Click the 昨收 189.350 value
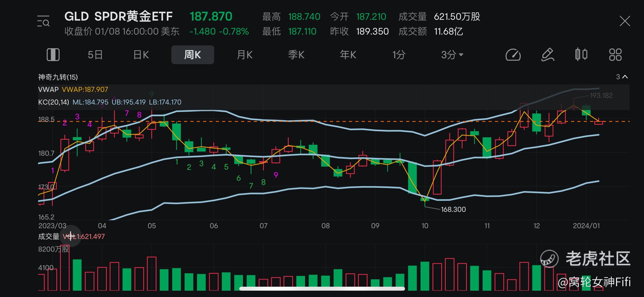The image size is (644, 297). (x=372, y=32)
